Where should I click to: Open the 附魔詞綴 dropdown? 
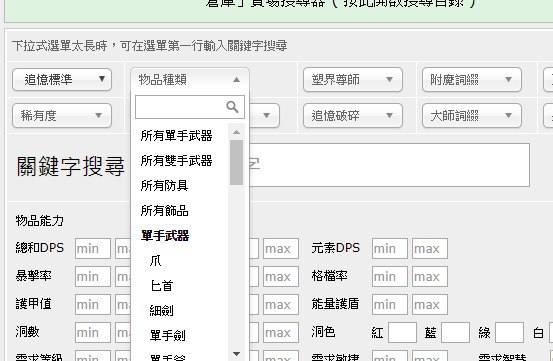coord(472,80)
